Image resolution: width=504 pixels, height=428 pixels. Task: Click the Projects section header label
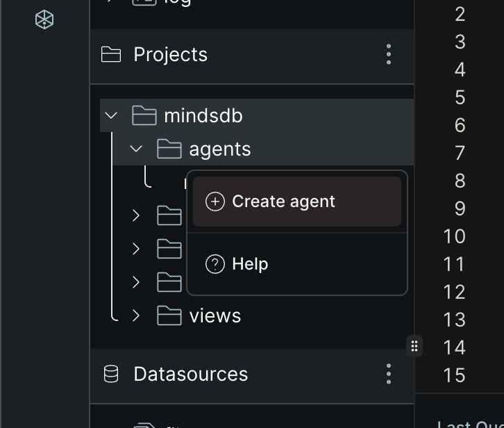[170, 54]
